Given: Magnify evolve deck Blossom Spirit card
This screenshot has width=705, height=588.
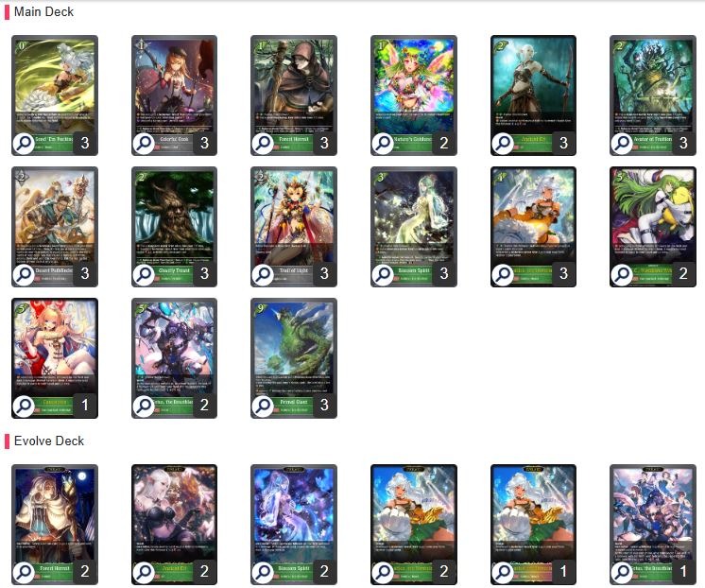Looking at the screenshot, I should pyautogui.click(x=263, y=571).
